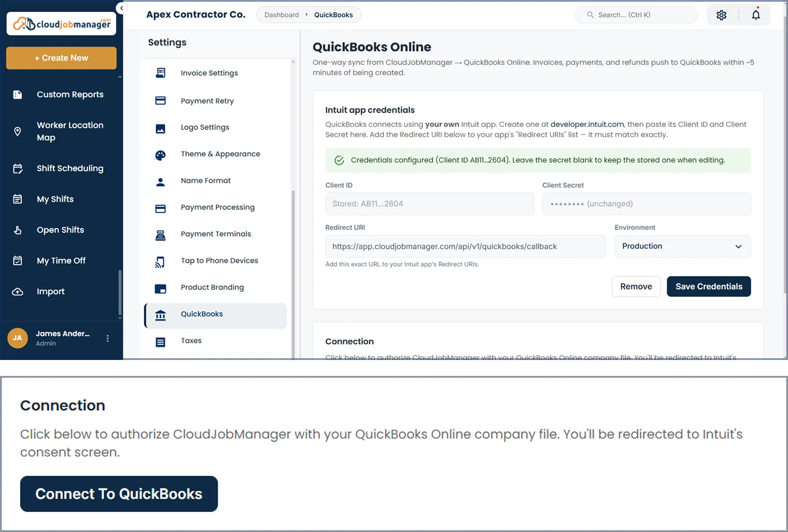Click the Name Format person icon
The height and width of the screenshot is (532, 788).
coord(161,182)
